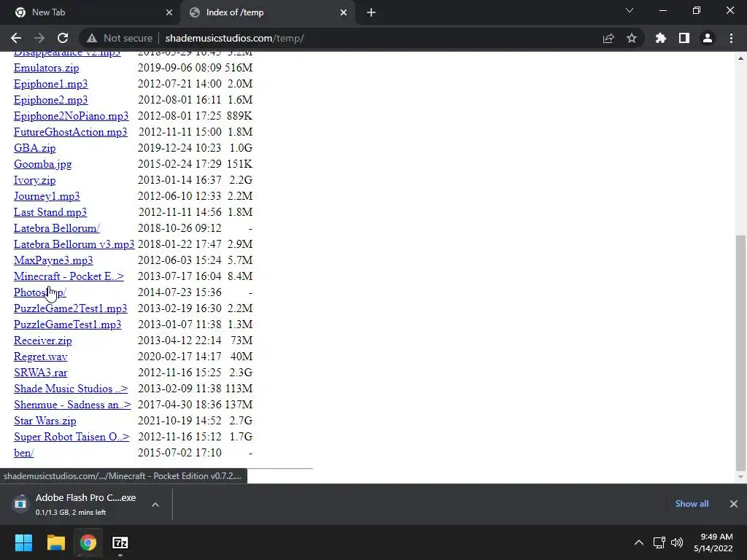This screenshot has height=560, width=747.
Task: Open the MaxPayne3.mp3 link
Action: click(x=53, y=260)
